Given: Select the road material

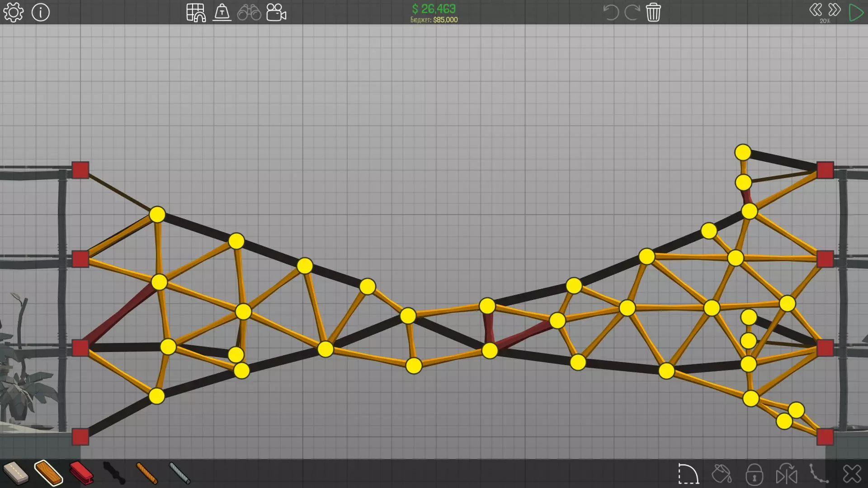Looking at the screenshot, I should (x=16, y=473).
